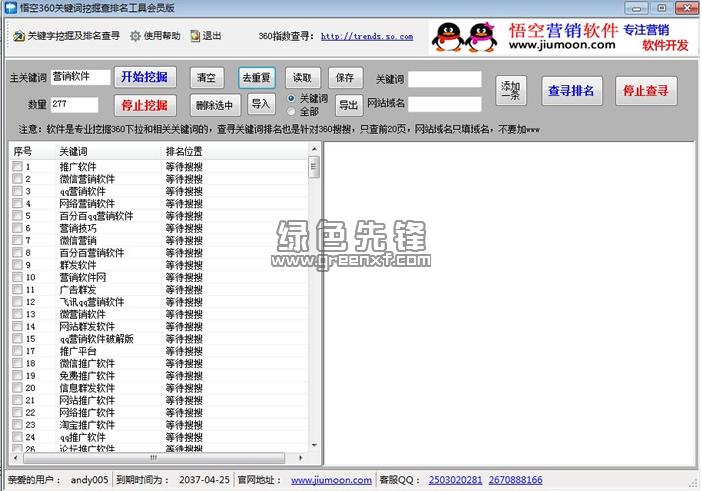Viewport: 702px width, 491px height.
Task: Click the 读取 button
Action: tap(303, 78)
